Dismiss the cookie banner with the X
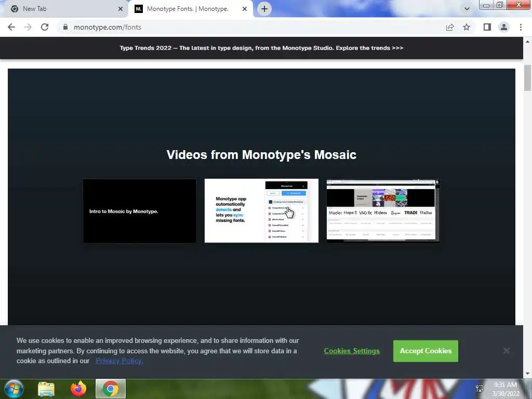The height and width of the screenshot is (399, 532). 506,351
